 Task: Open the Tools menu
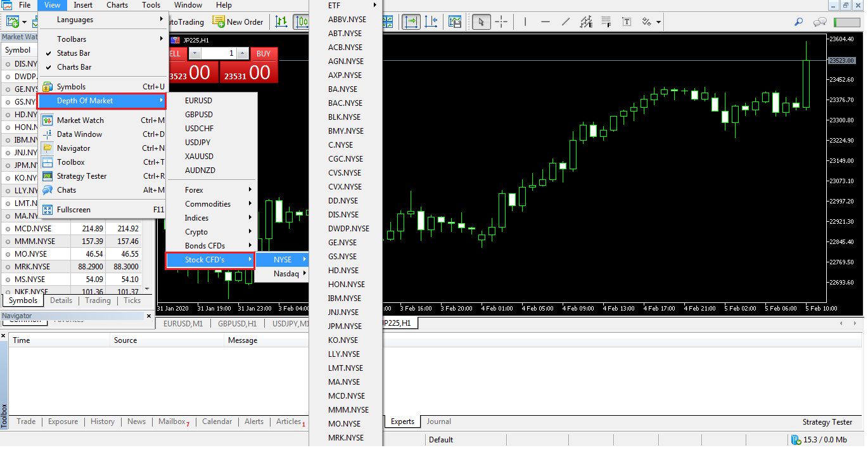151,5
